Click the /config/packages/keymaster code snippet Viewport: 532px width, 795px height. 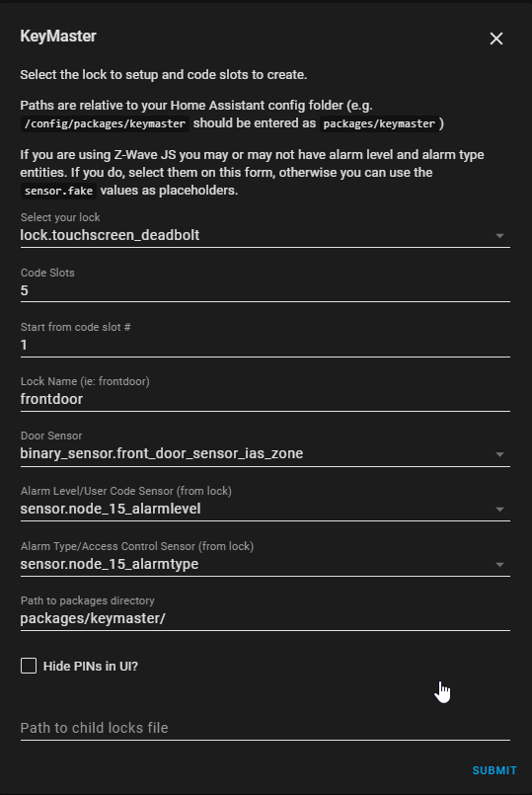click(105, 123)
